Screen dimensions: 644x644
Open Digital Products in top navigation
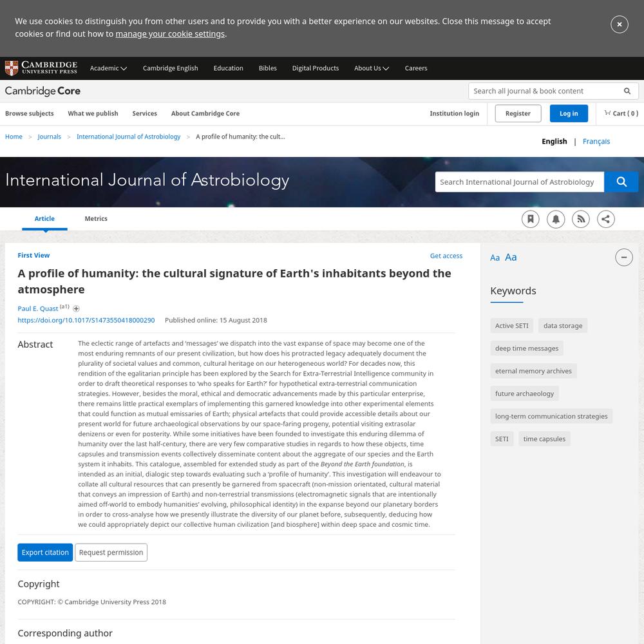[316, 68]
